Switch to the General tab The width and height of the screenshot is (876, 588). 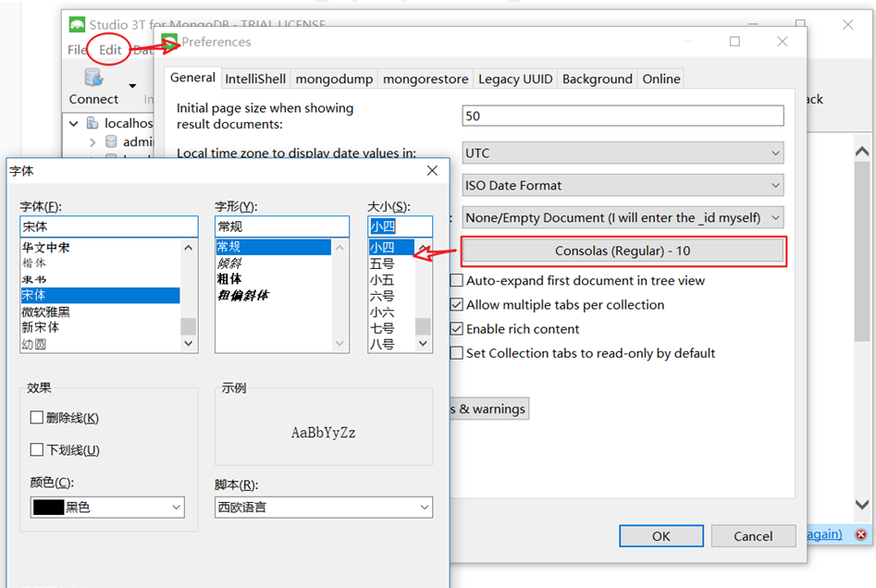[192, 78]
